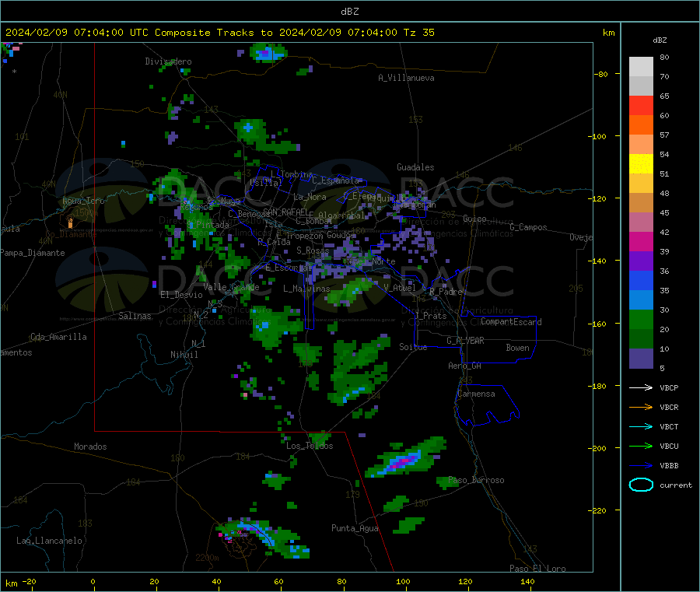This screenshot has height=592, width=700.
Task: Click the Lag.Llancanelo location label
Action: [49, 541]
